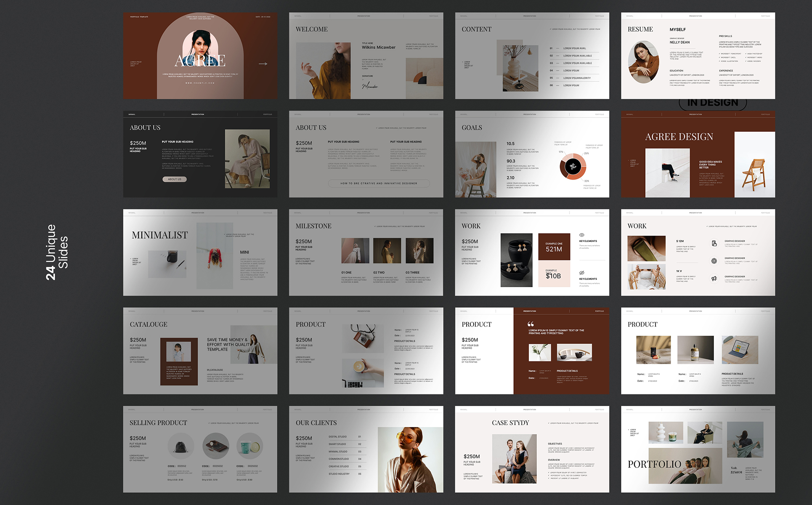Screen dimensions: 812x505
Task: Click the EXAMPLE ONE 521M brown block
Action: 554,247
